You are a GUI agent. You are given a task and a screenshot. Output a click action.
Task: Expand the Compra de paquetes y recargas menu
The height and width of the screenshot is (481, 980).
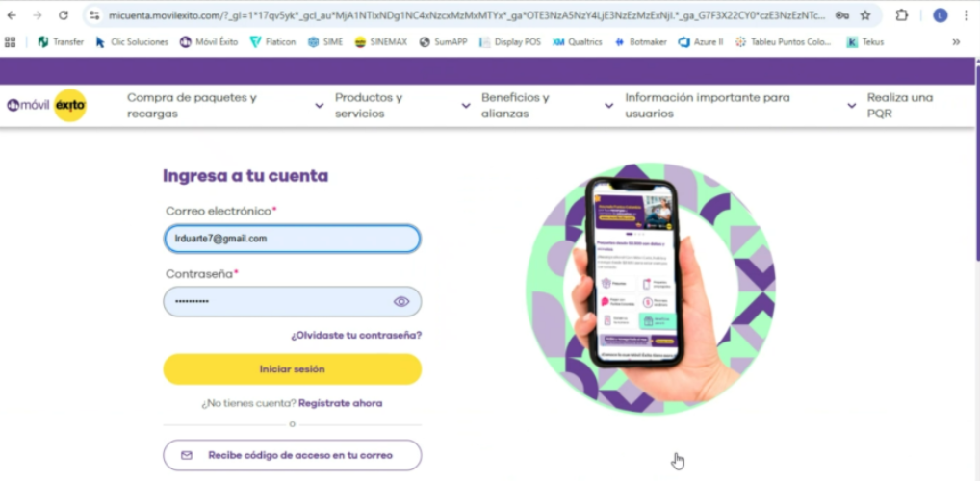click(225, 106)
